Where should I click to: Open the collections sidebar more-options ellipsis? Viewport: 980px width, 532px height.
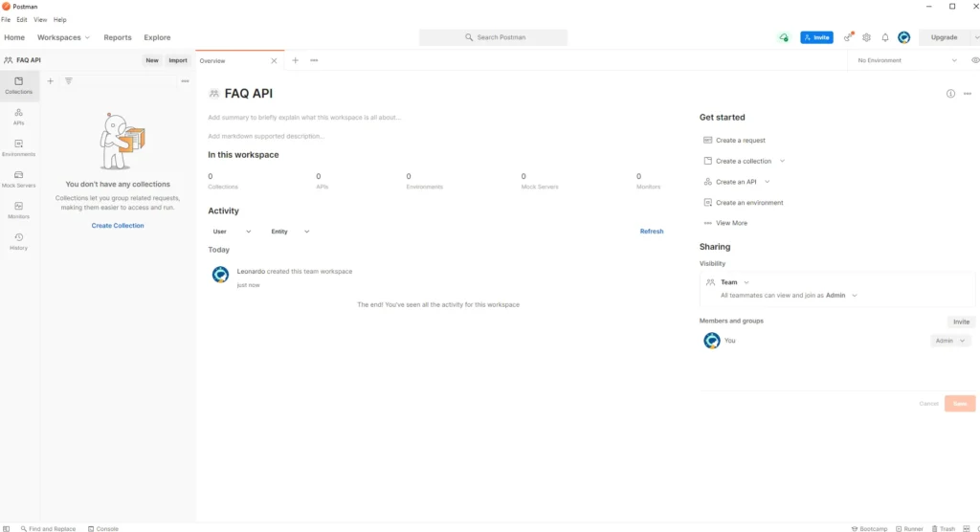[185, 81]
